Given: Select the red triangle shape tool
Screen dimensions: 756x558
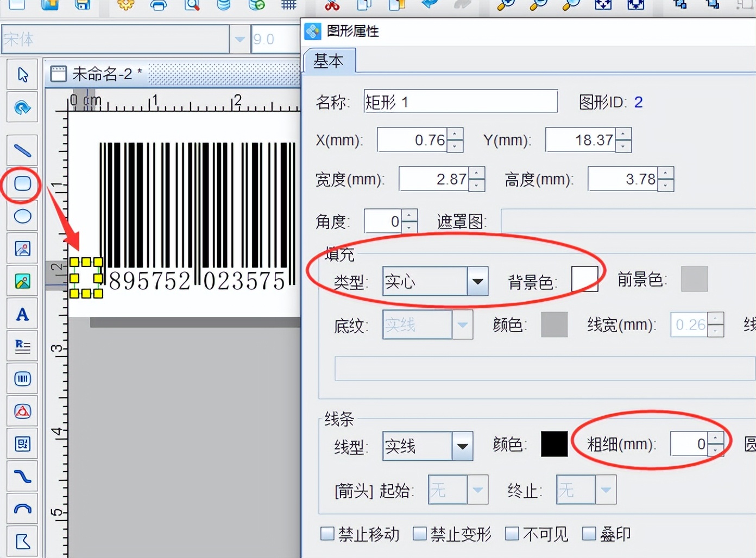Looking at the screenshot, I should tap(22, 411).
